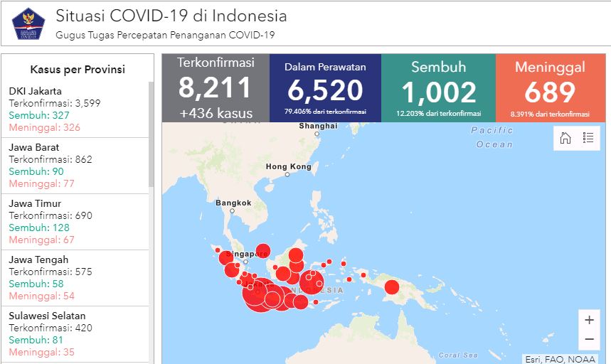
Task: Click 'Terkonfirmasi: 575' under Jawa Tengah
Action: (x=51, y=272)
